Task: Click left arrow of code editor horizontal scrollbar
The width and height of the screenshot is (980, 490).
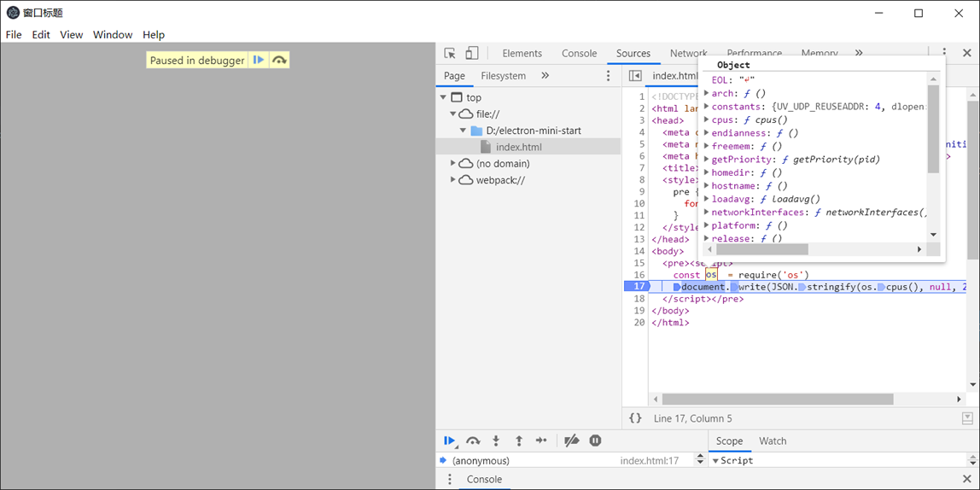Action: pos(656,399)
